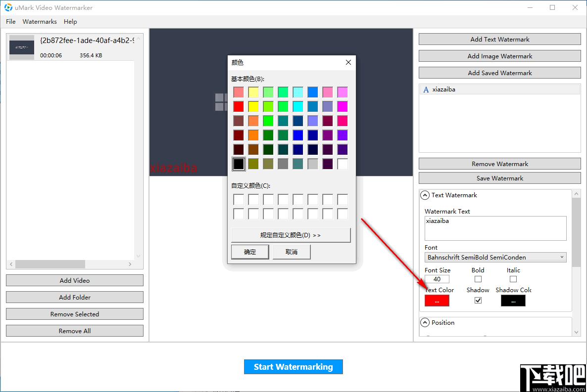Collapse the Text Watermark section chevron

click(425, 195)
